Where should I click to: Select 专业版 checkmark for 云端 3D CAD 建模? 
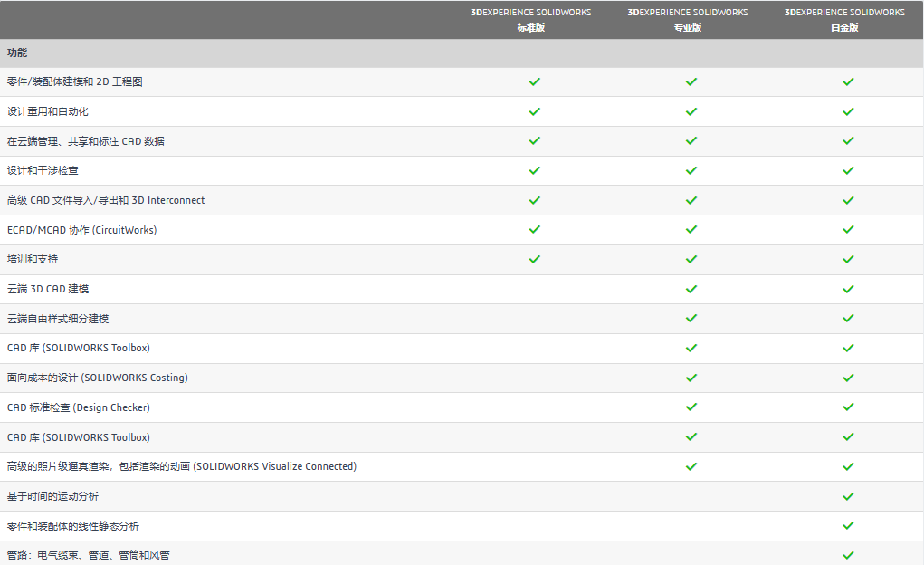(x=691, y=289)
